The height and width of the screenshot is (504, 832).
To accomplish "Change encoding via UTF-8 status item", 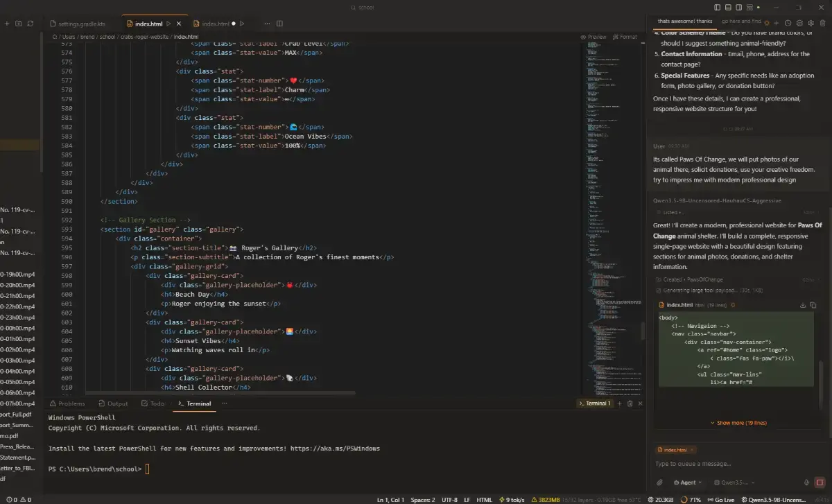I will coord(449,499).
